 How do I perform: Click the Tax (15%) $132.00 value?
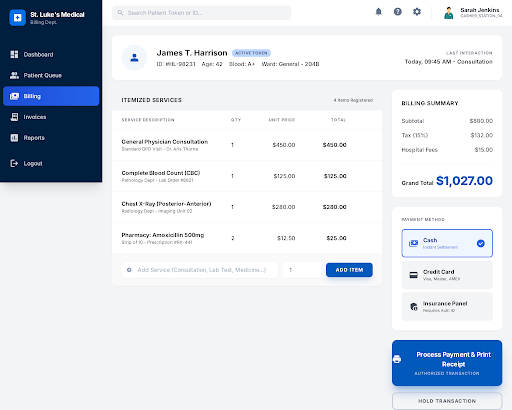point(482,135)
